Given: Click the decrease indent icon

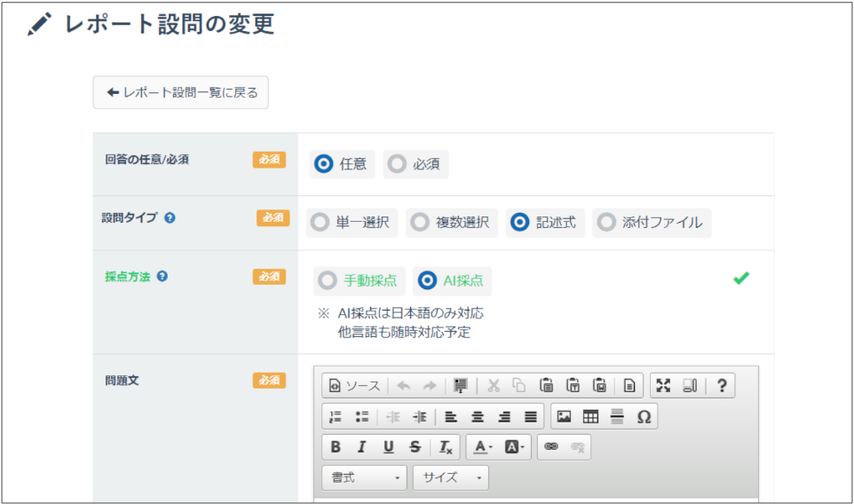Looking at the screenshot, I should (393, 417).
